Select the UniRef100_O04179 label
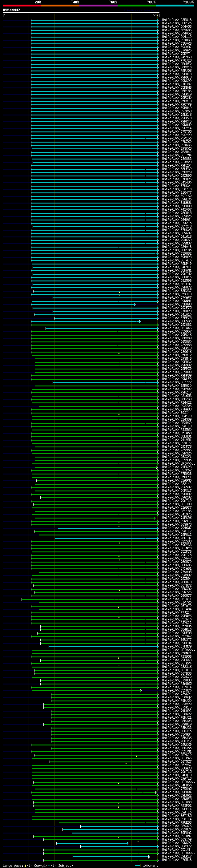197x868 pixels. (177, 416)
